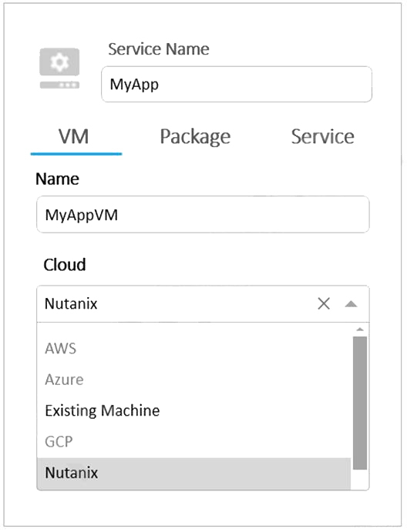Focus the Service Name field containing MyApp

[x=237, y=84]
